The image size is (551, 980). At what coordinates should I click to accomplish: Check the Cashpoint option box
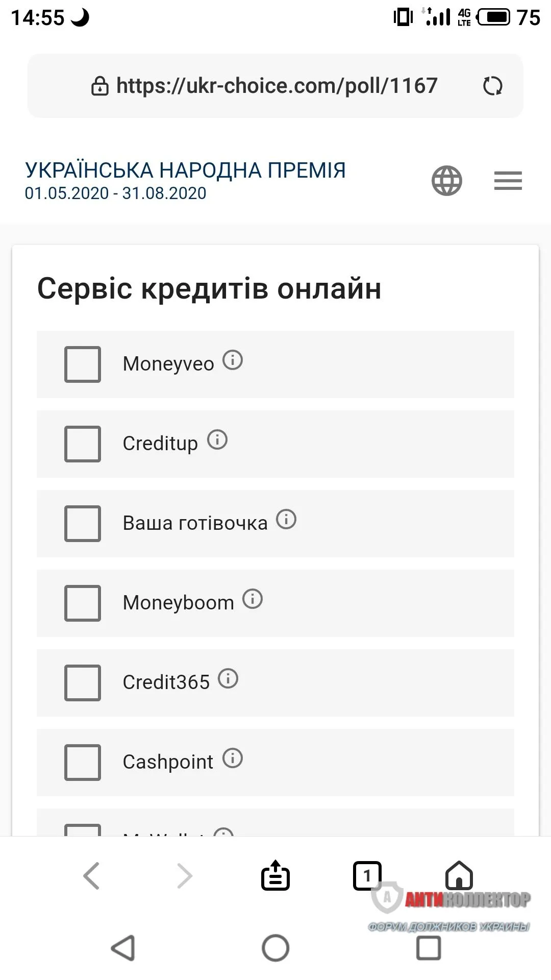(83, 763)
